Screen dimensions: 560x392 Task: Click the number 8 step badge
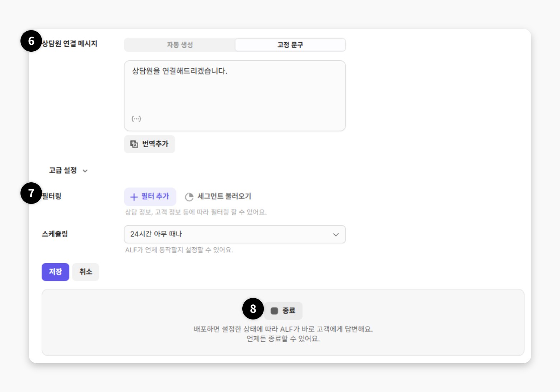(x=253, y=309)
